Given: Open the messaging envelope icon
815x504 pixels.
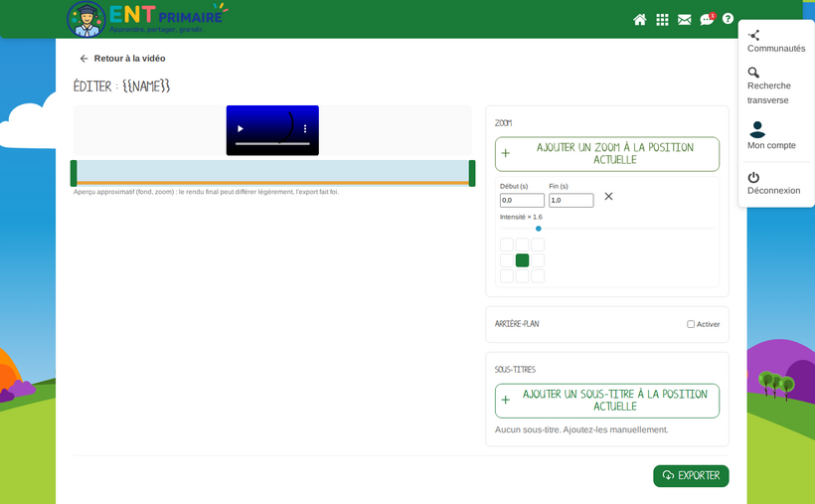Looking at the screenshot, I should coord(685,20).
